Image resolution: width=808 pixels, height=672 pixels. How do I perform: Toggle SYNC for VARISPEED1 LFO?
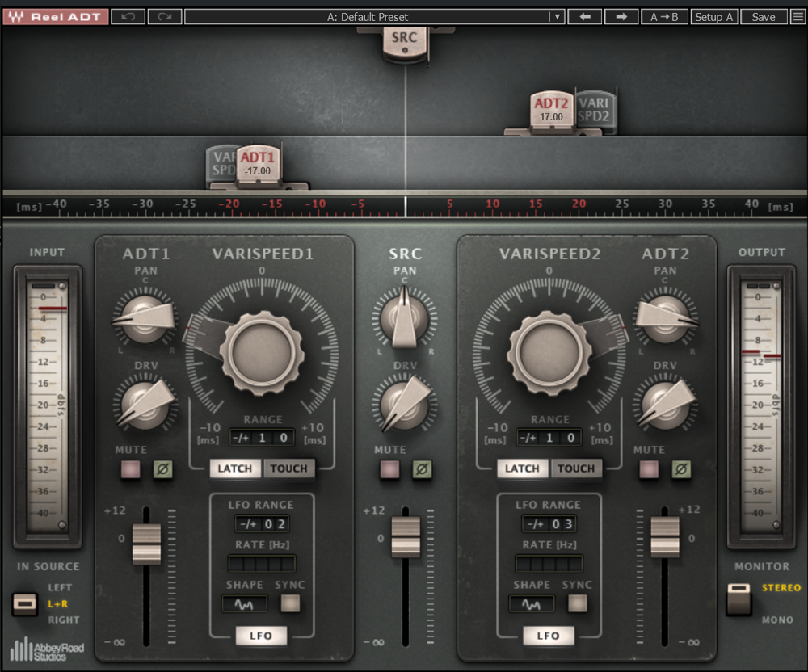(290, 603)
